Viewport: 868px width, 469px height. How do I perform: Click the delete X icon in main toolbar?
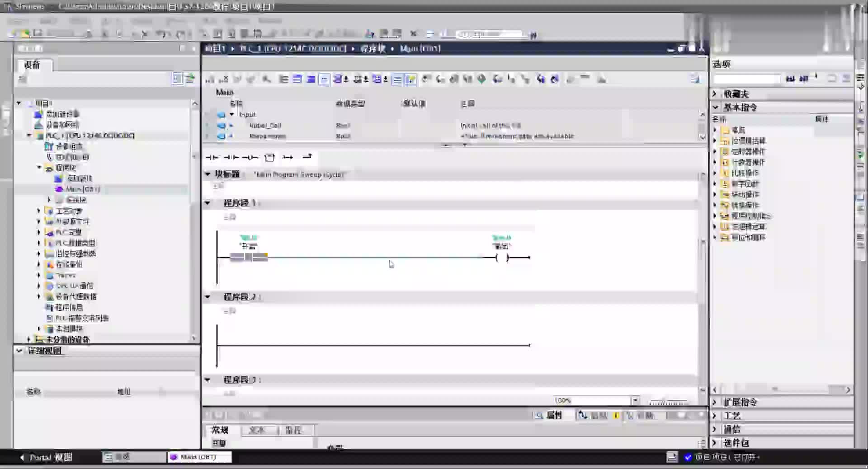pyautogui.click(x=144, y=34)
